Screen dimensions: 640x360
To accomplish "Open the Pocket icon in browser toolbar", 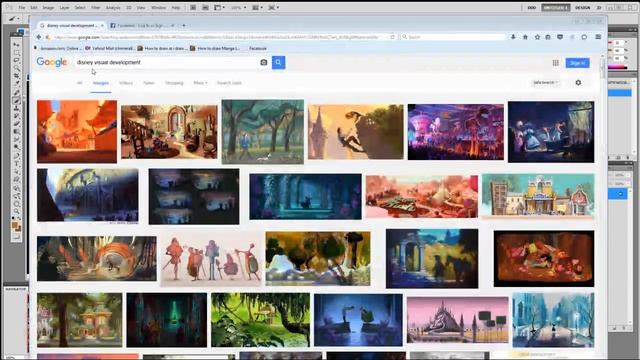I will (560, 37).
